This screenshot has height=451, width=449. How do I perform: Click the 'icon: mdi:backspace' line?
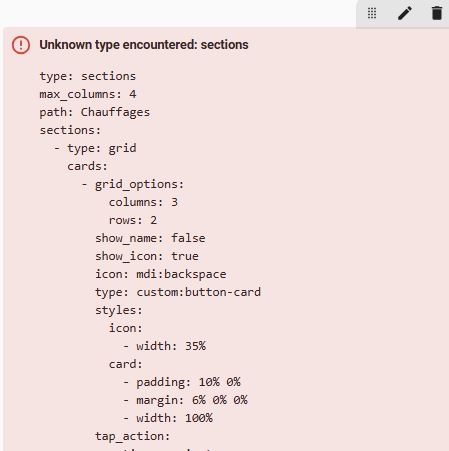[161, 274]
